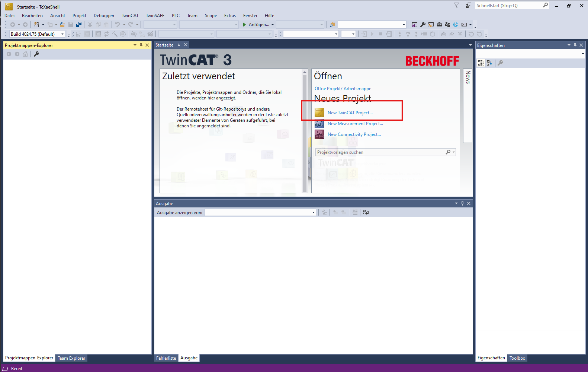Screen dimensions: 588x372
Task: Click the command window console icon
Action: [464, 25]
